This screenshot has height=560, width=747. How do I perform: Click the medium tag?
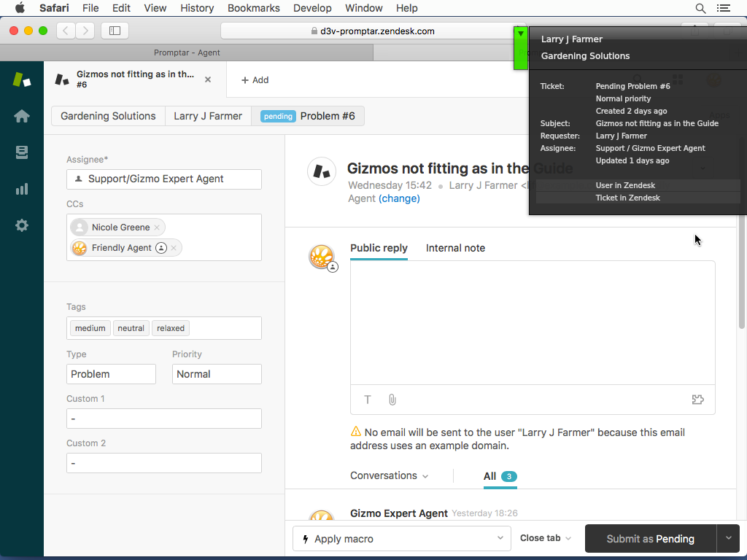point(90,328)
